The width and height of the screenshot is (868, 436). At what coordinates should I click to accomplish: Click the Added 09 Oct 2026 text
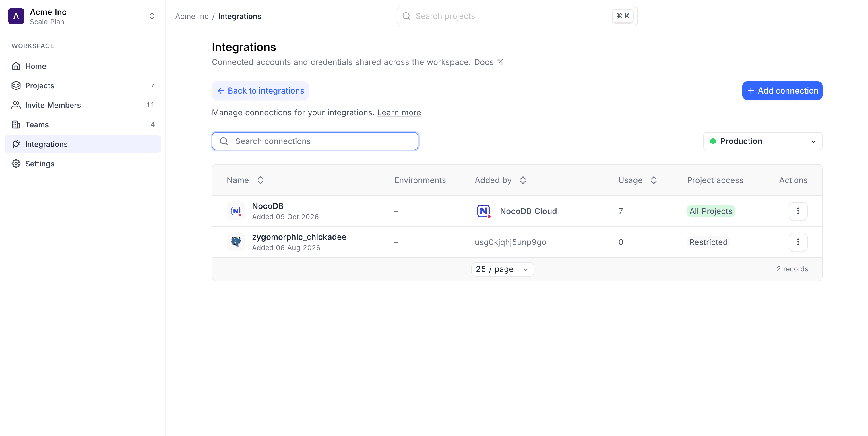point(285,217)
